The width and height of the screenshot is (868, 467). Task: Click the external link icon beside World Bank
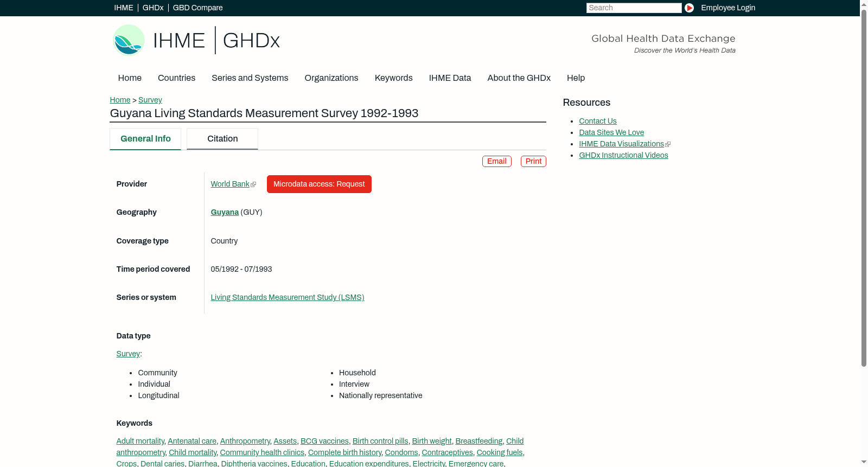253,184
